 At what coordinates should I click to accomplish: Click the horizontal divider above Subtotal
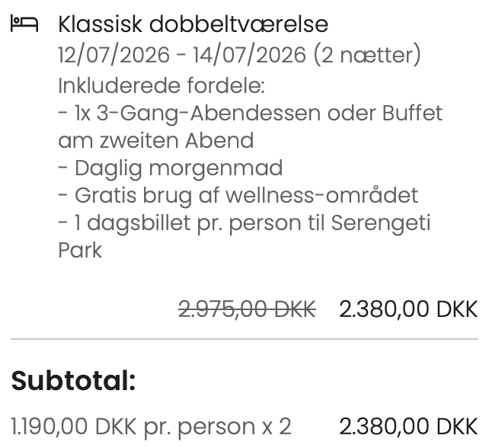pos(244,338)
